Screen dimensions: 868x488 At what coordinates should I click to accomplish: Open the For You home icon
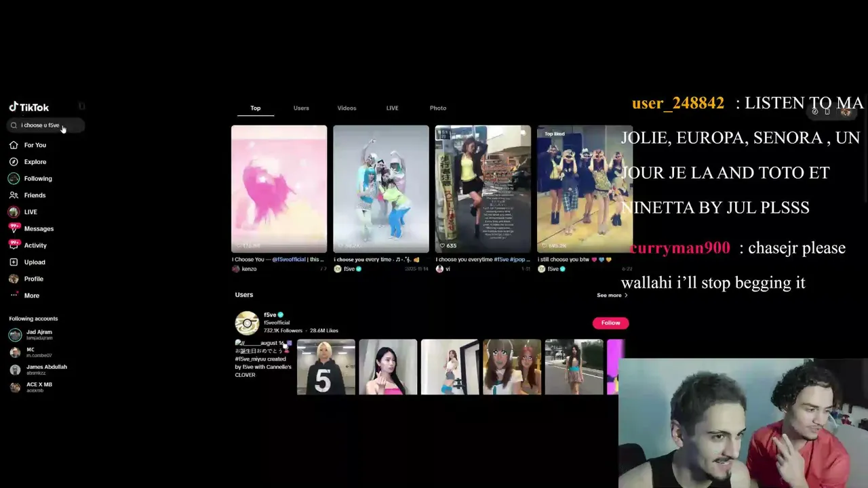click(14, 145)
